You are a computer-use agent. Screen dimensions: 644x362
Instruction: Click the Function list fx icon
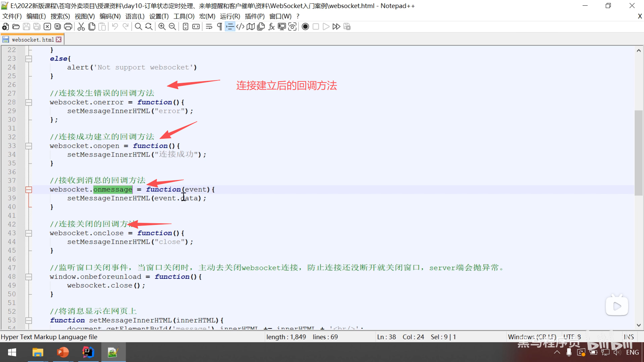[271, 27]
